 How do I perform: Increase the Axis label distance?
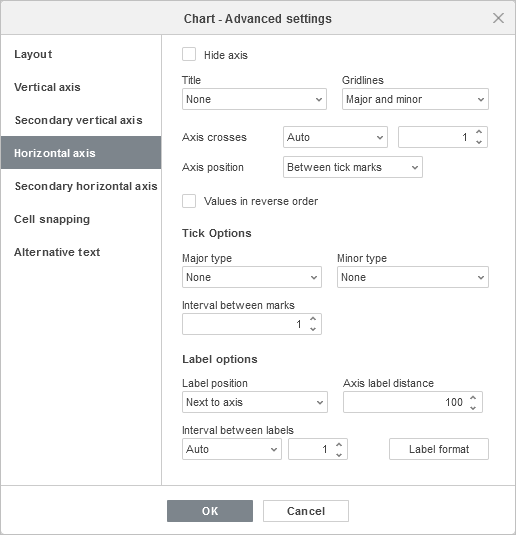tap(473, 397)
